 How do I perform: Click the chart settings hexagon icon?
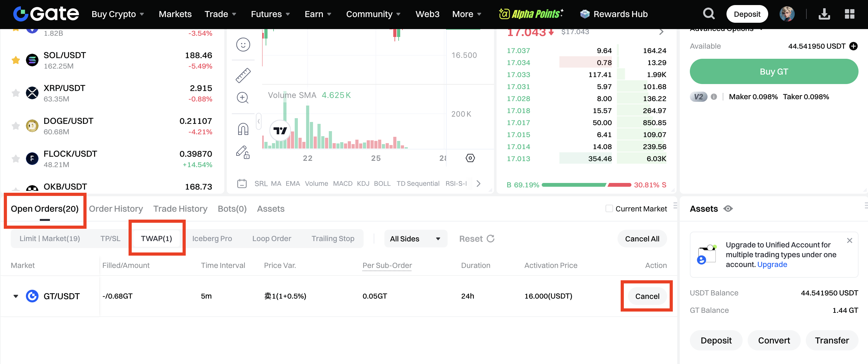click(x=470, y=158)
